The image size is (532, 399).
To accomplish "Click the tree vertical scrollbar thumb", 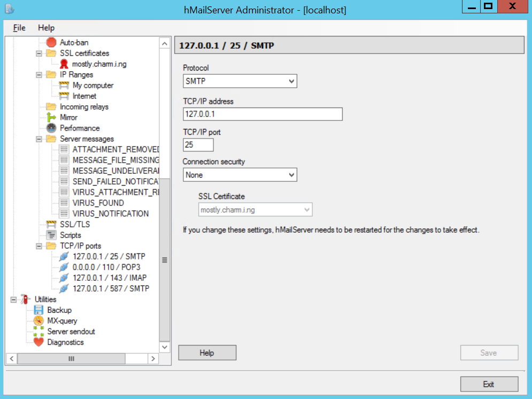I will [x=165, y=260].
